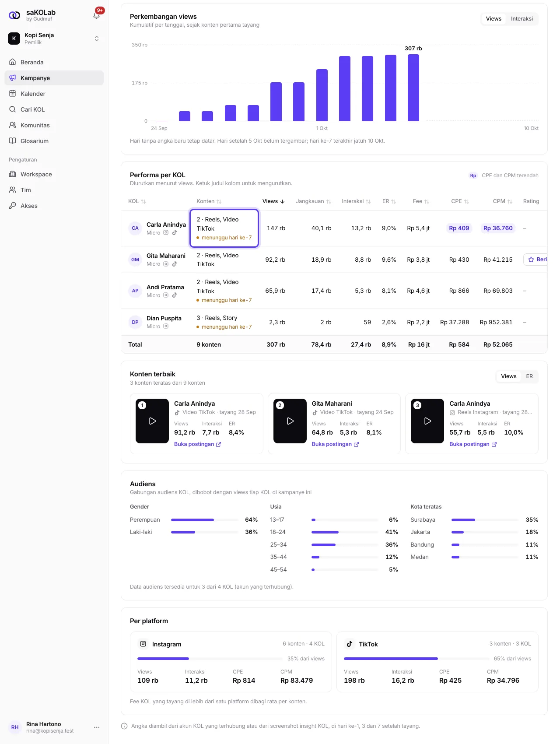Click the TikTok icon under Carla Anindya
This screenshot has width=560, height=744.
(175, 233)
